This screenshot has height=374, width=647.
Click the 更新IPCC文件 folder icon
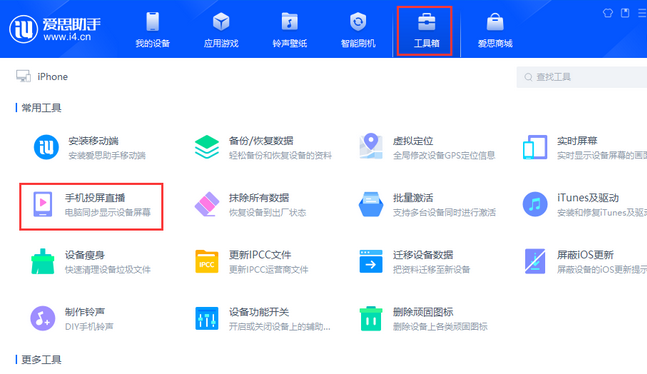coord(207,261)
